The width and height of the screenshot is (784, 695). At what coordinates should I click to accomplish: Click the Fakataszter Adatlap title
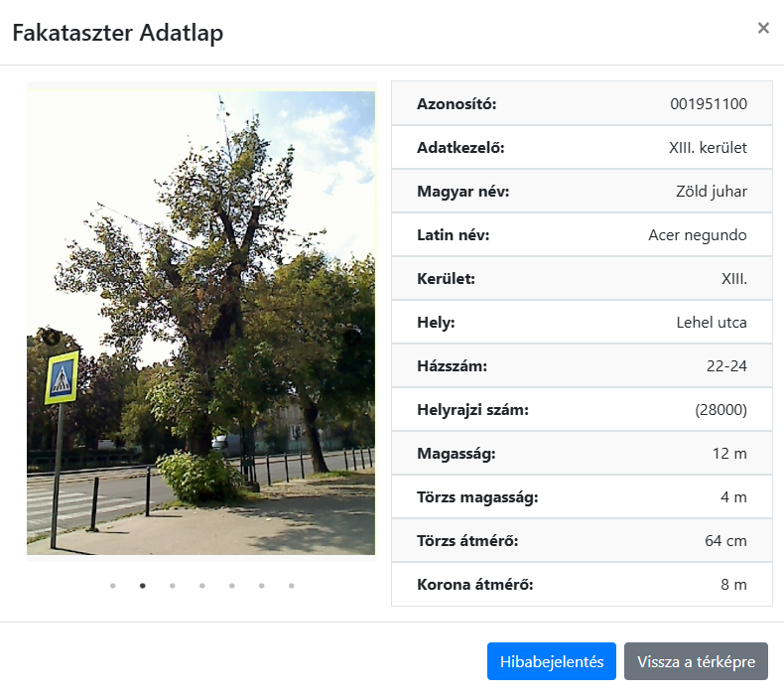tap(117, 33)
